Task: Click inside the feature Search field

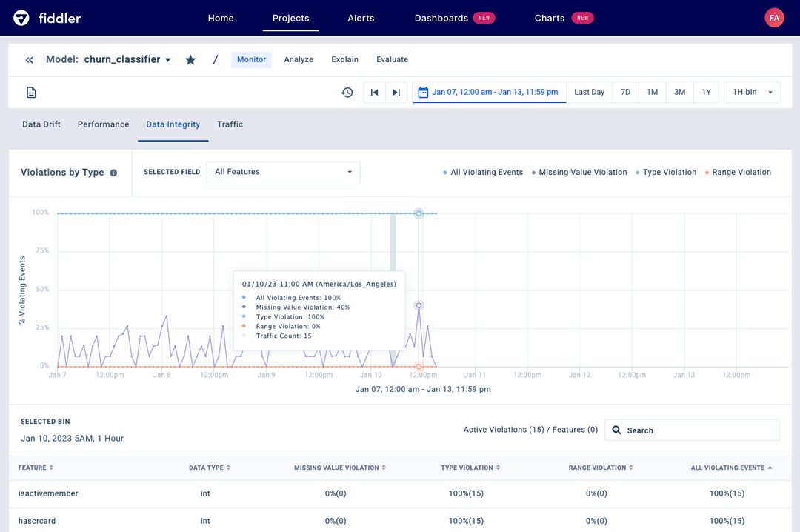Action: coord(692,430)
